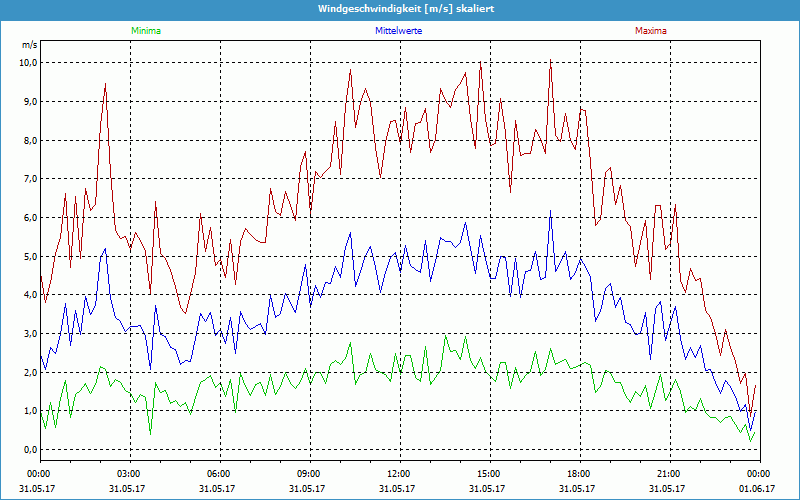Click the 18:00 time axis label

click(x=578, y=473)
